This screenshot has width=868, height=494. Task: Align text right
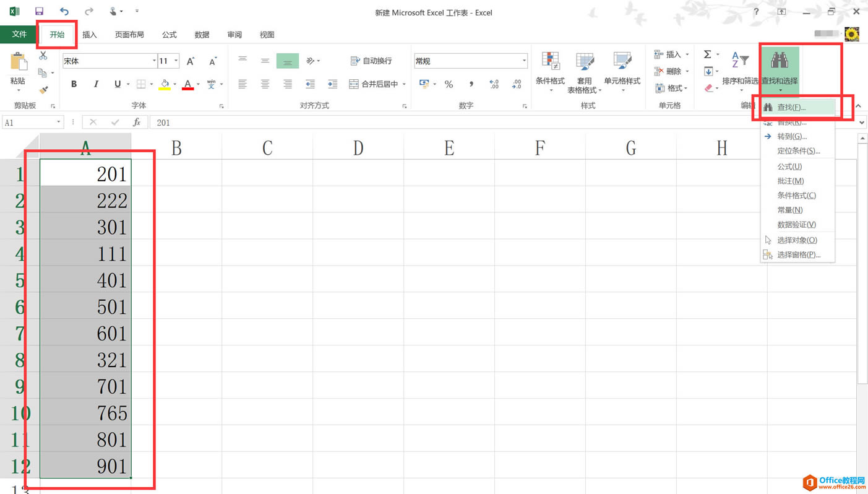288,84
